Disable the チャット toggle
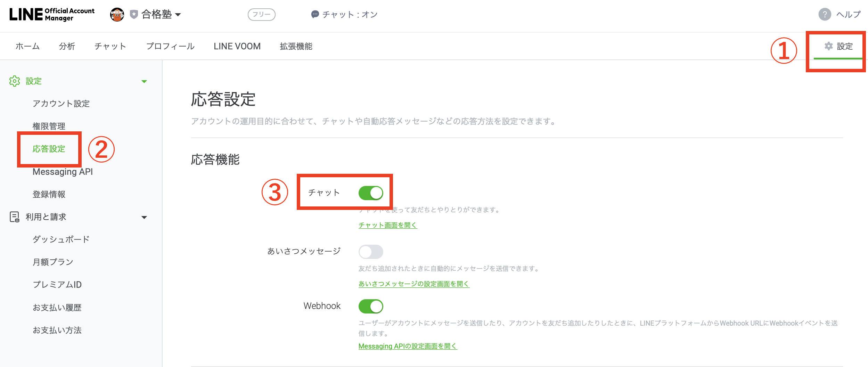The image size is (868, 367). [x=370, y=192]
